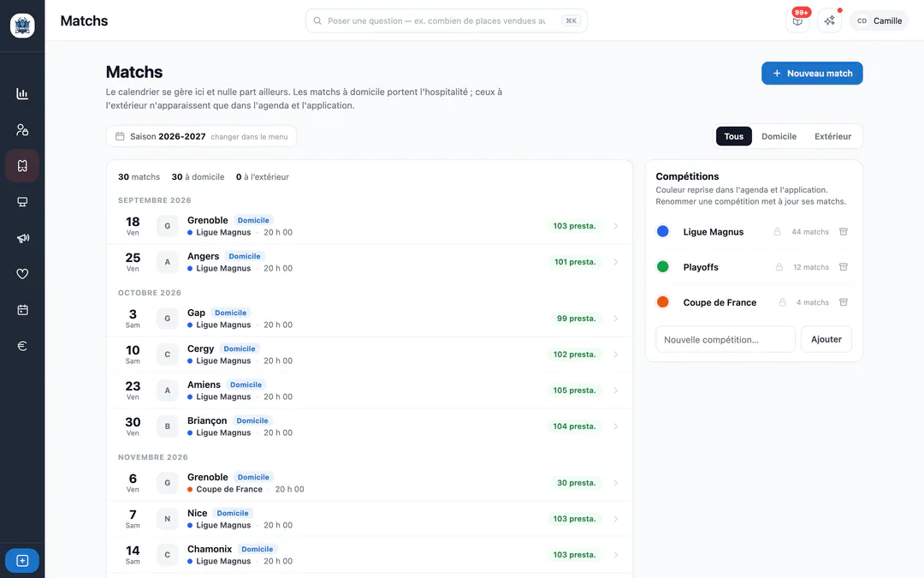Click the Cergy match title

point(200,349)
